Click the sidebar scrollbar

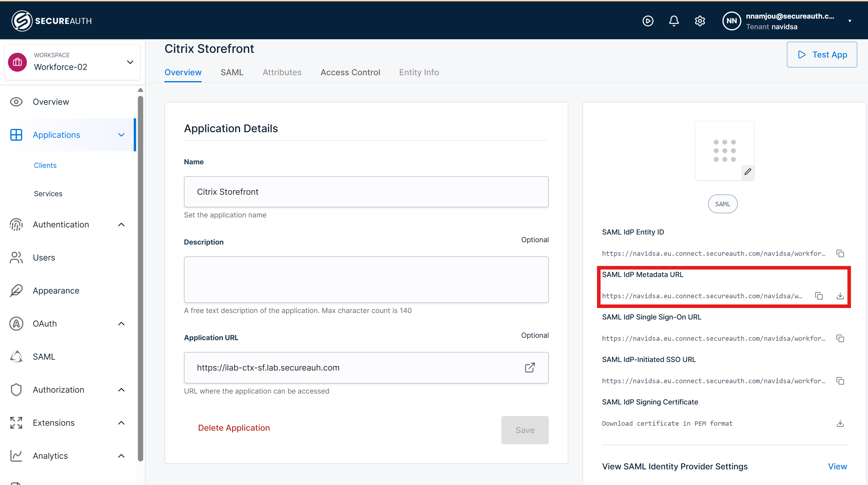point(141,278)
